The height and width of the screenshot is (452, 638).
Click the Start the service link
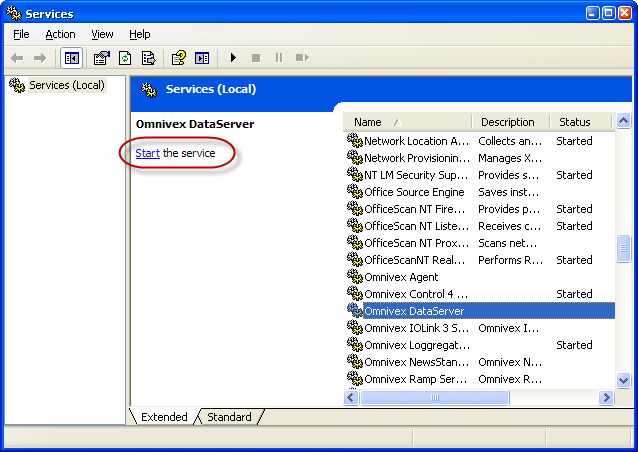[147, 153]
